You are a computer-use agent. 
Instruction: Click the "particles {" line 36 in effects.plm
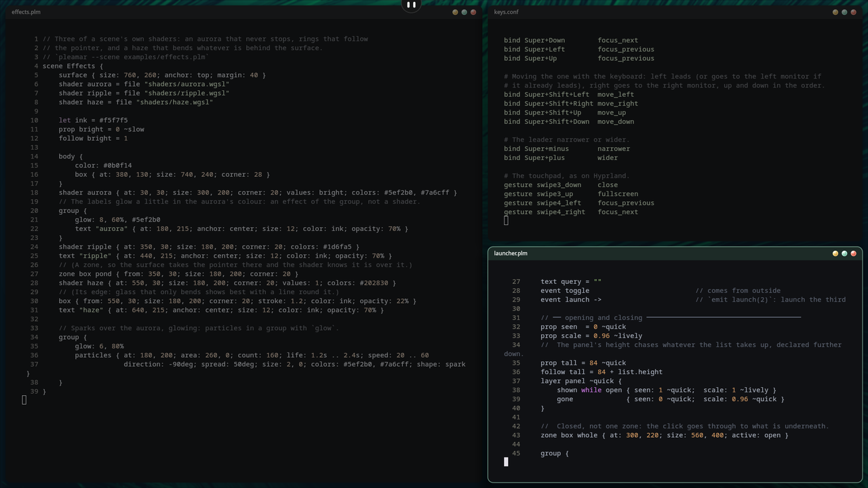click(252, 355)
